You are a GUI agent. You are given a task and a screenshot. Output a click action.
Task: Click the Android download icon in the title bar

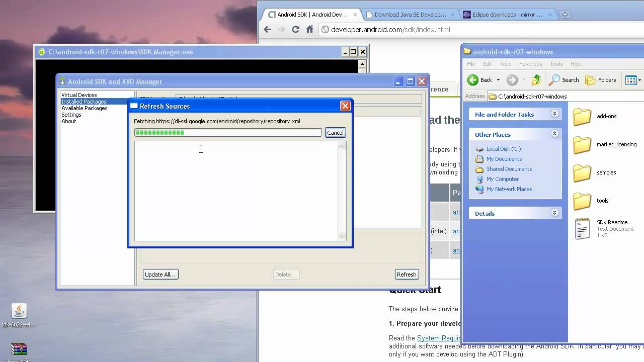pos(62,81)
